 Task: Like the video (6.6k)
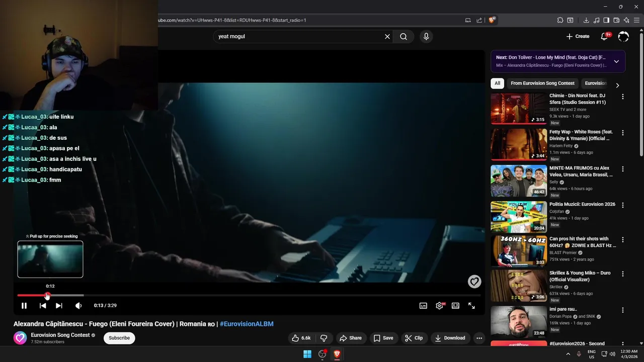[x=302, y=338]
